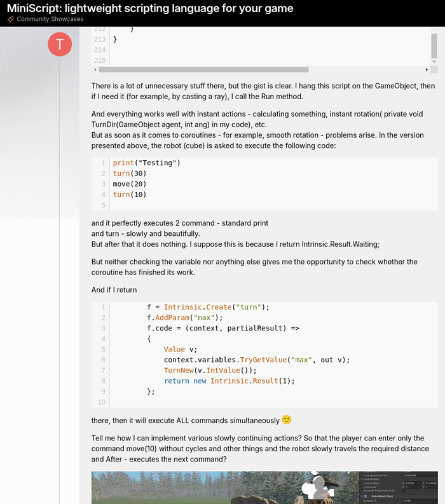445x504 pixels.
Task: Click the horizontal scrollbar thumb under code
Action: click(x=203, y=69)
